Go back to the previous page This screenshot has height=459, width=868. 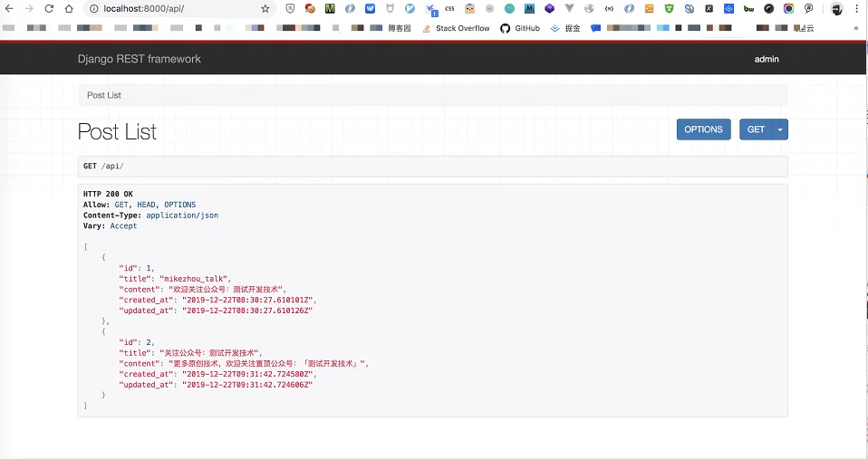(x=9, y=8)
